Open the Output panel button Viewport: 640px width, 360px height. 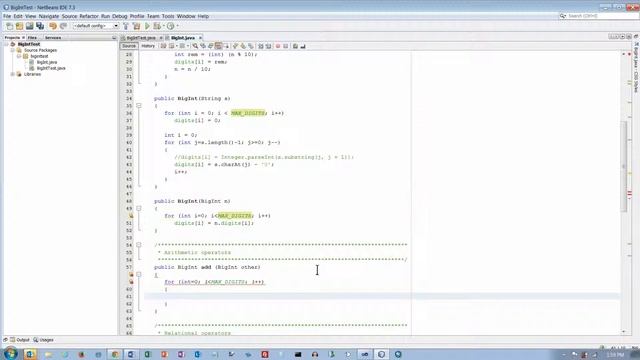tap(20, 340)
